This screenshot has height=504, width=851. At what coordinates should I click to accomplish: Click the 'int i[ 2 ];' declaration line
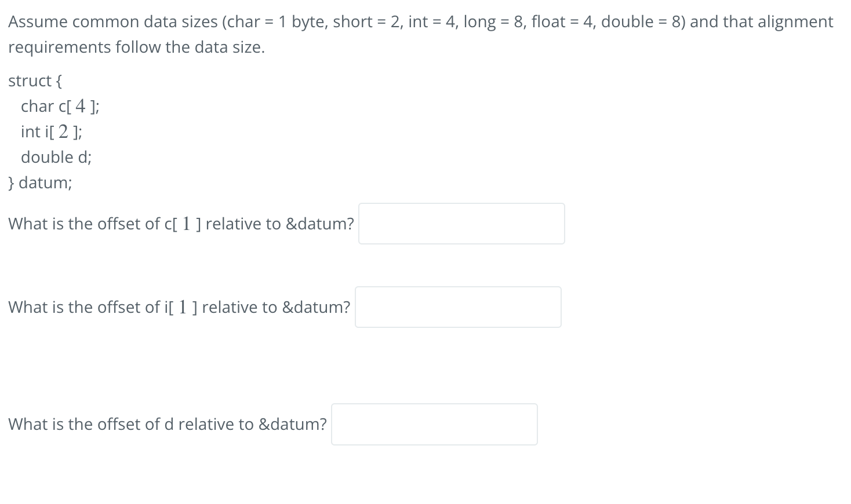(52, 132)
